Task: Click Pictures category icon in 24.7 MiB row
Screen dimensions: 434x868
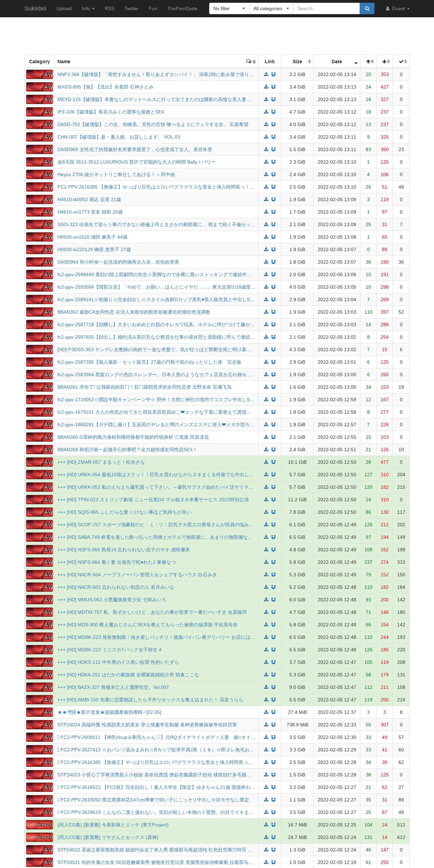Action: coord(40,837)
